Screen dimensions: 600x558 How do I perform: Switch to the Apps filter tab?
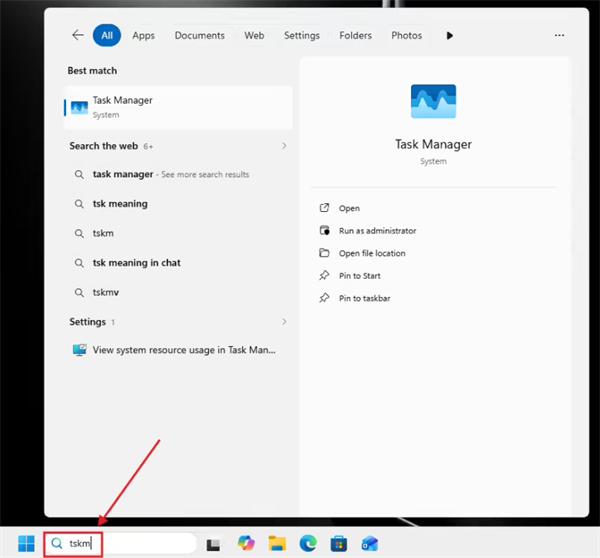(143, 36)
